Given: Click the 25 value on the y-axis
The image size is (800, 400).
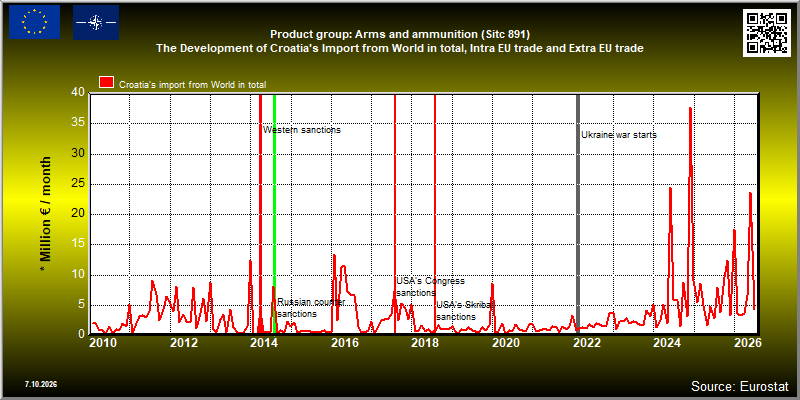Looking at the screenshot, I should tap(78, 184).
